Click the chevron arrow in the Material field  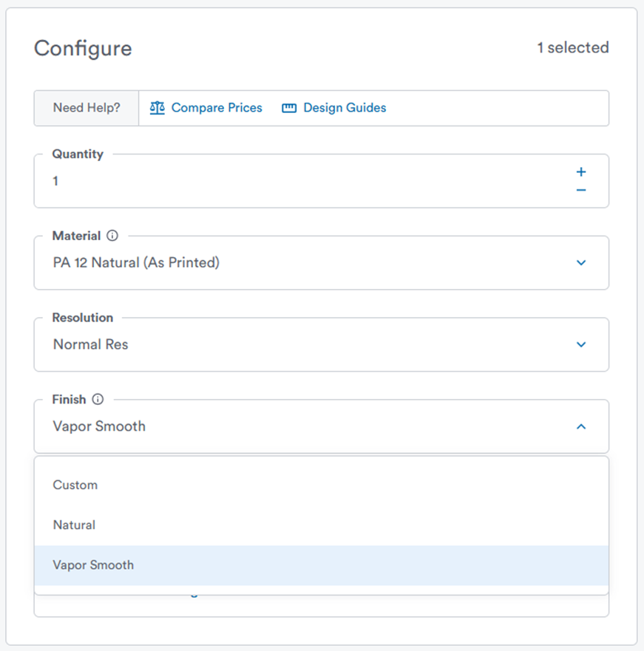581,263
